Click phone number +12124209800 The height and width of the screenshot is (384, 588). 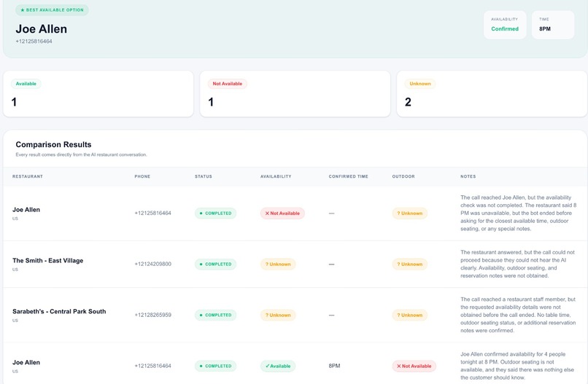point(153,264)
